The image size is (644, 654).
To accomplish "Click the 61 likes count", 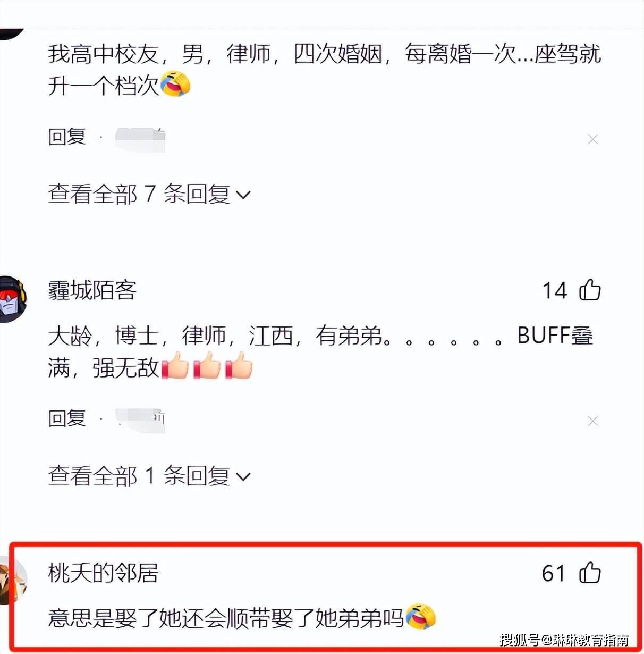I will 554,574.
